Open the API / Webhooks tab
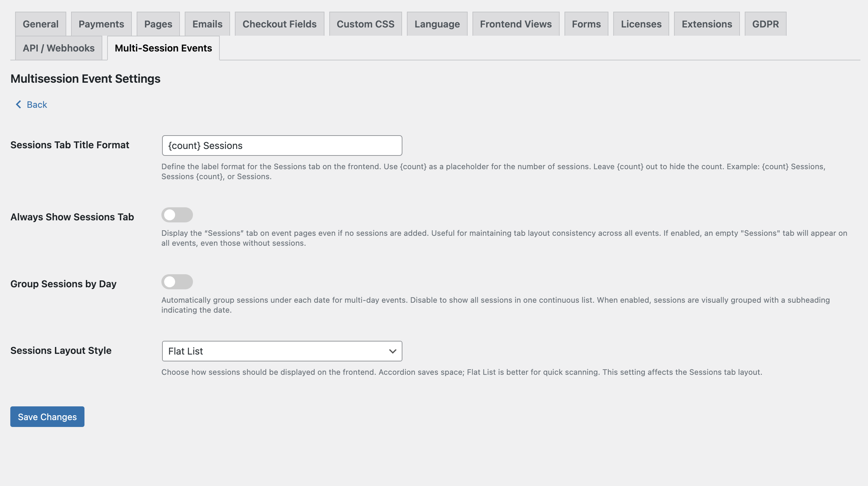This screenshot has height=486, width=868. click(x=59, y=48)
